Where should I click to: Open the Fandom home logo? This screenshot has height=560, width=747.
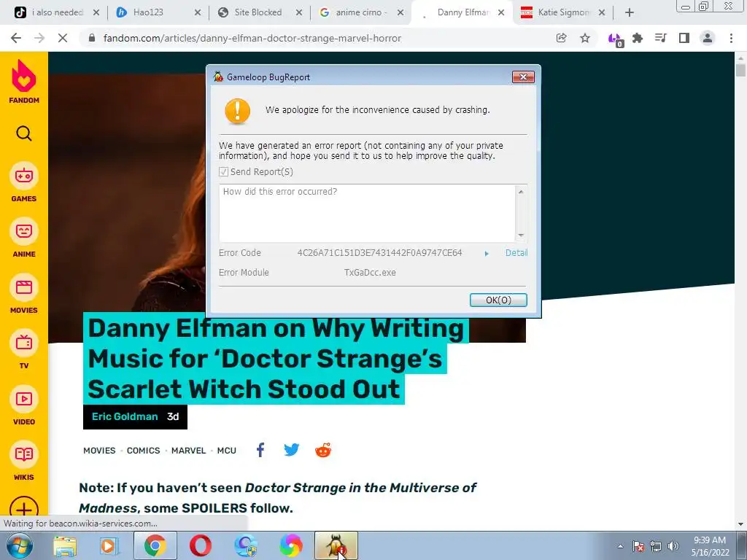click(24, 82)
